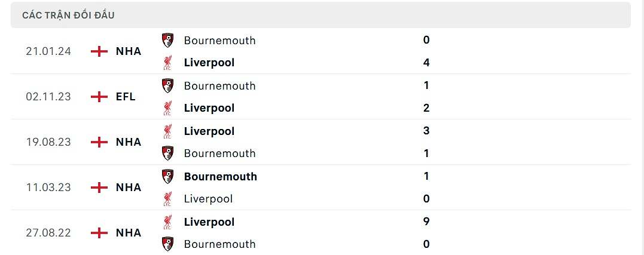This screenshot has width=644, height=255.
Task: Click the 11.03.23 match date
Action: tap(48, 187)
